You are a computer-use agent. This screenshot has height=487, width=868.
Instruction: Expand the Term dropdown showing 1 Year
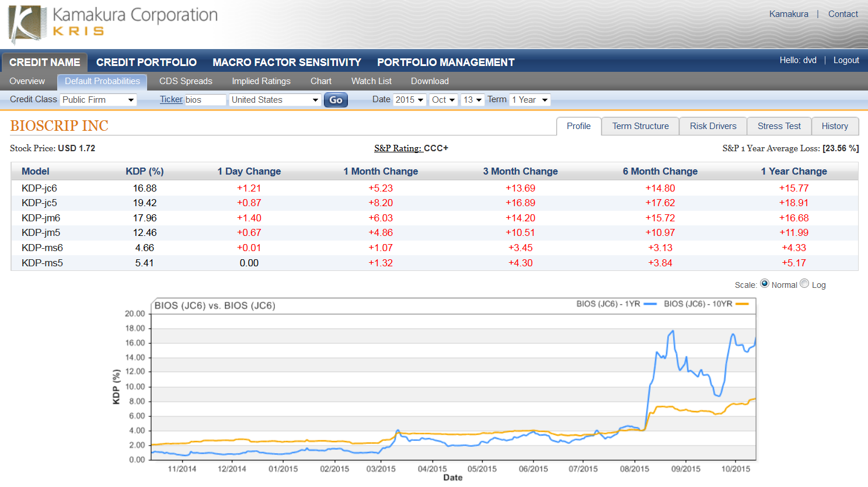coord(529,99)
